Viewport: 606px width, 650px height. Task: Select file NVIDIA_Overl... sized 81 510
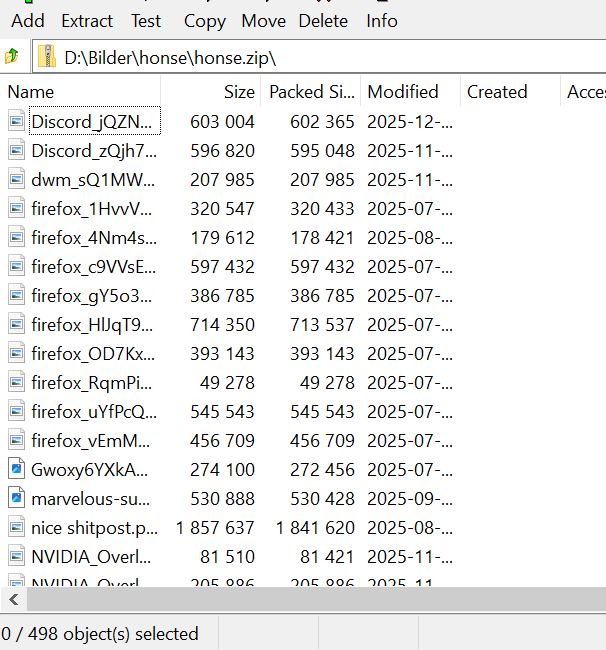(x=91, y=557)
